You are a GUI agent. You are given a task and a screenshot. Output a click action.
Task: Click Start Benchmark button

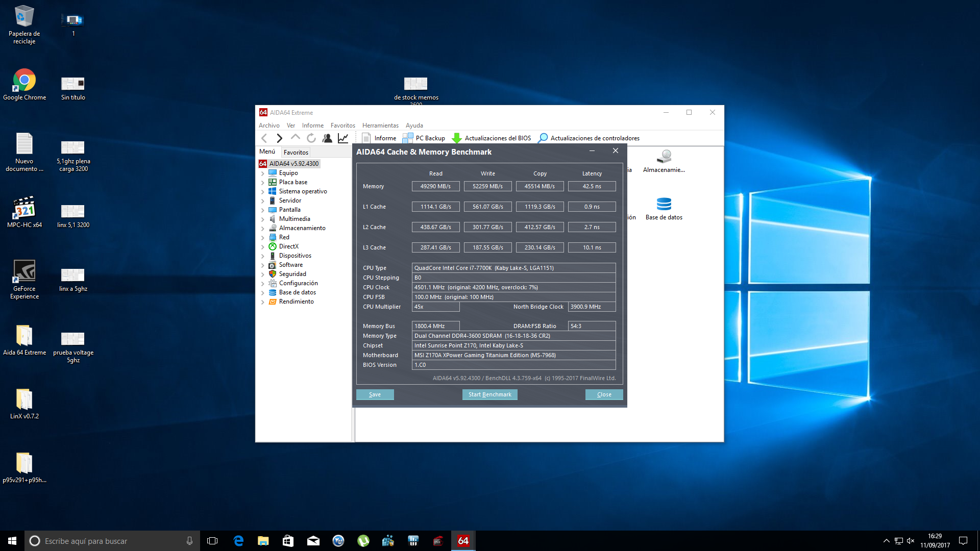tap(490, 394)
